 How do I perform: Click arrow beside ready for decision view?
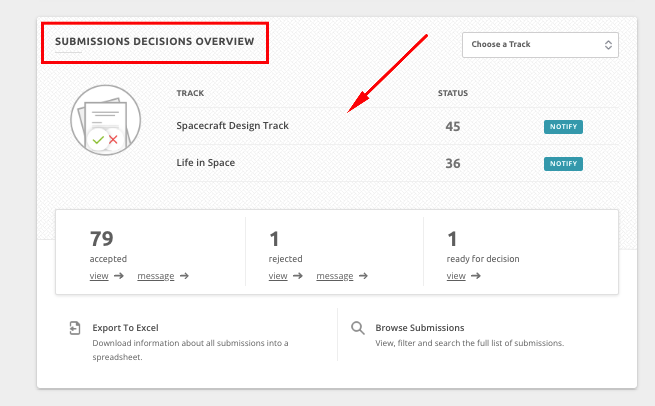(x=475, y=276)
